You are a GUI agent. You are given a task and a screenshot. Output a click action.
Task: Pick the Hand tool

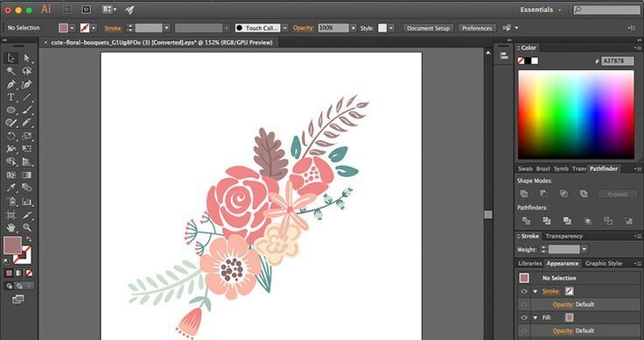click(10, 227)
